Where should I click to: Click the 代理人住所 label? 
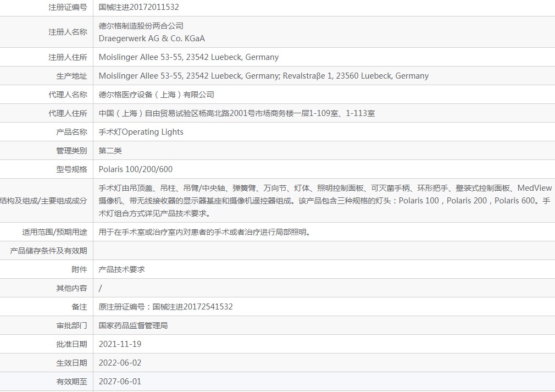click(68, 113)
